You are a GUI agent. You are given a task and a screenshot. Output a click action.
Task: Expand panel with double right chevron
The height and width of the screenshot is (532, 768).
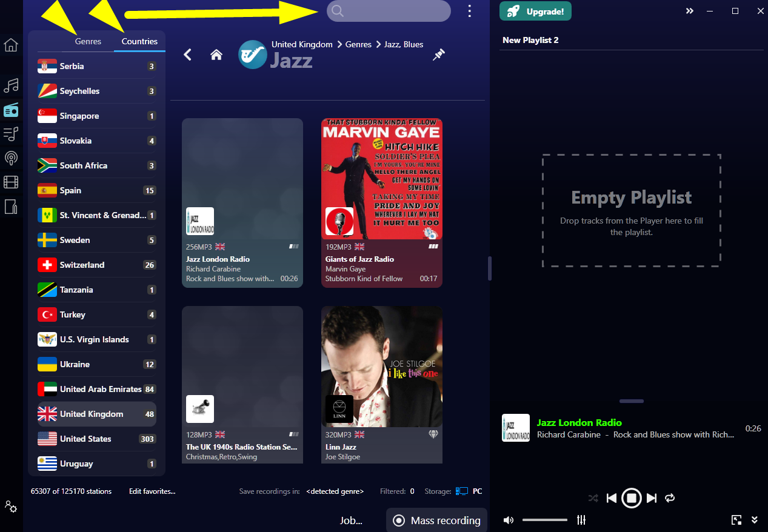[690, 11]
